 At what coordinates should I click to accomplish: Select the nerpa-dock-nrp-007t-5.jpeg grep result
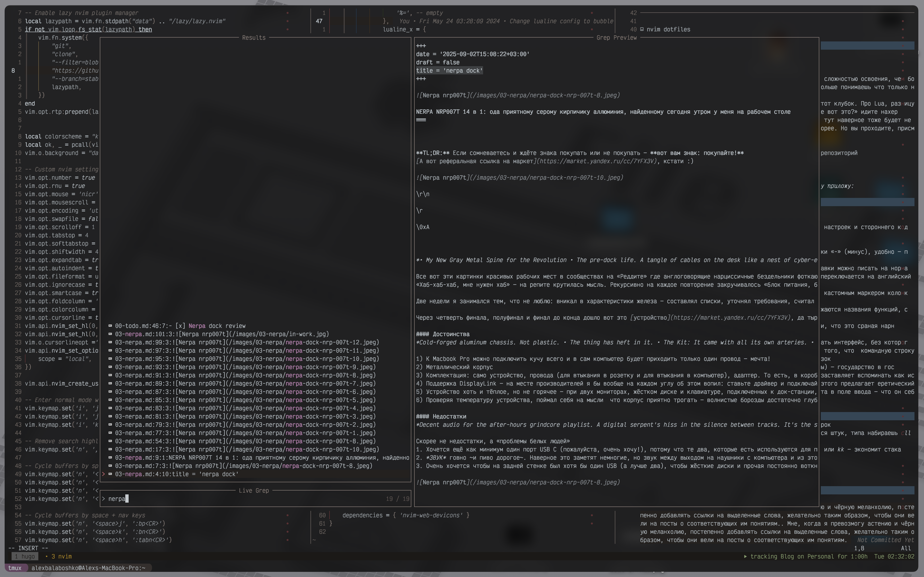[244, 400]
